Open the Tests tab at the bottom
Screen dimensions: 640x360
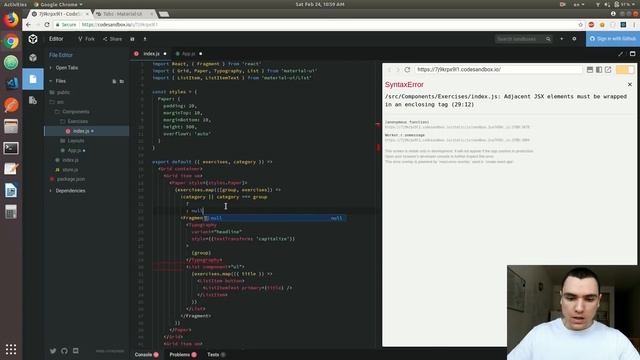tap(216, 355)
